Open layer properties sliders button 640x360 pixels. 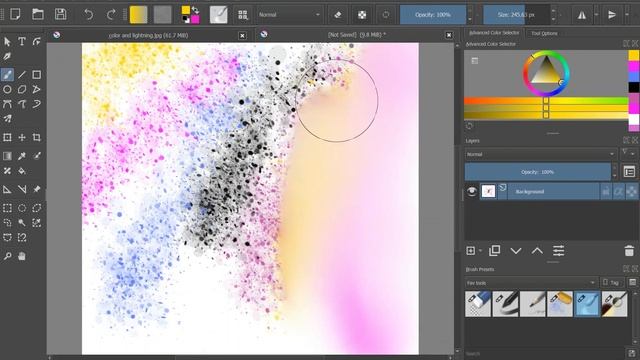tap(558, 251)
